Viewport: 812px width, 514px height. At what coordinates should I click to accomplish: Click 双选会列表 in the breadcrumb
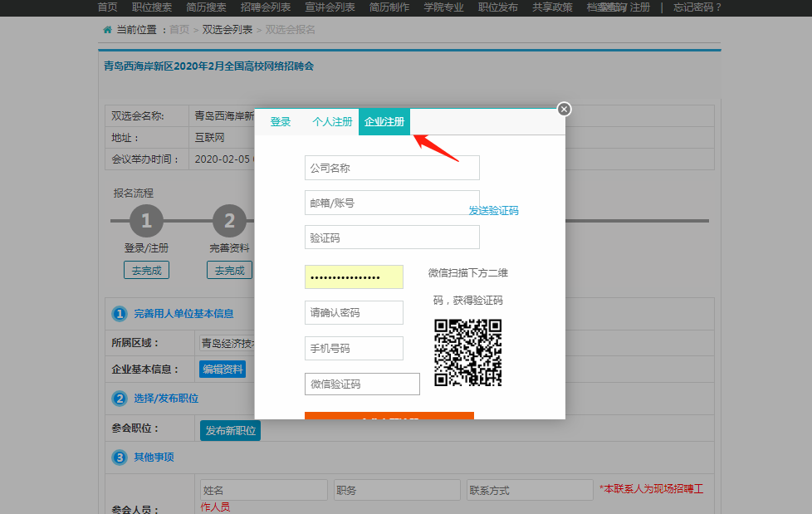[x=227, y=30]
